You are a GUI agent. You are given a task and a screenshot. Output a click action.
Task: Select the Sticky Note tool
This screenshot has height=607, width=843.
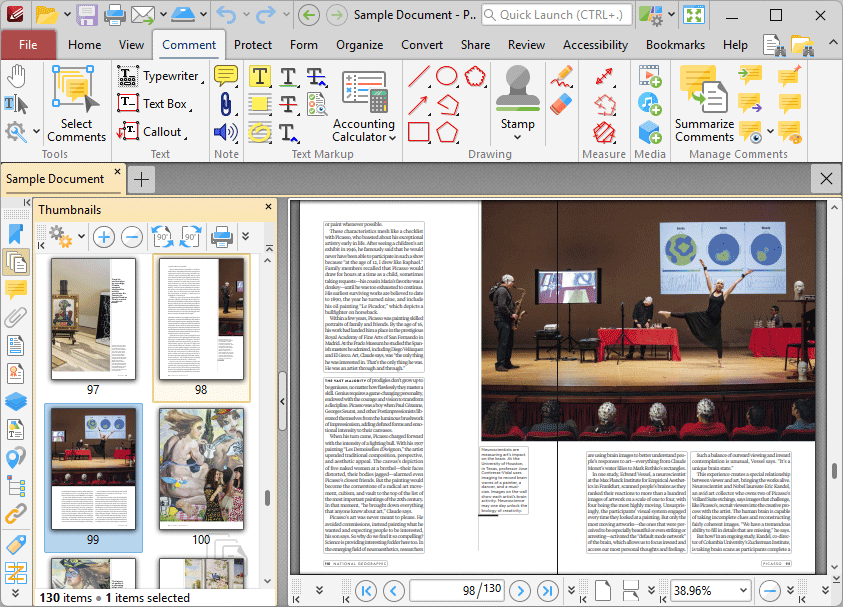(226, 76)
